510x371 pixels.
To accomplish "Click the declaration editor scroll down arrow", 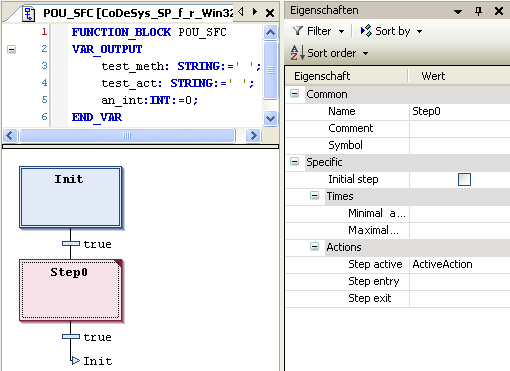I will pyautogui.click(x=270, y=118).
